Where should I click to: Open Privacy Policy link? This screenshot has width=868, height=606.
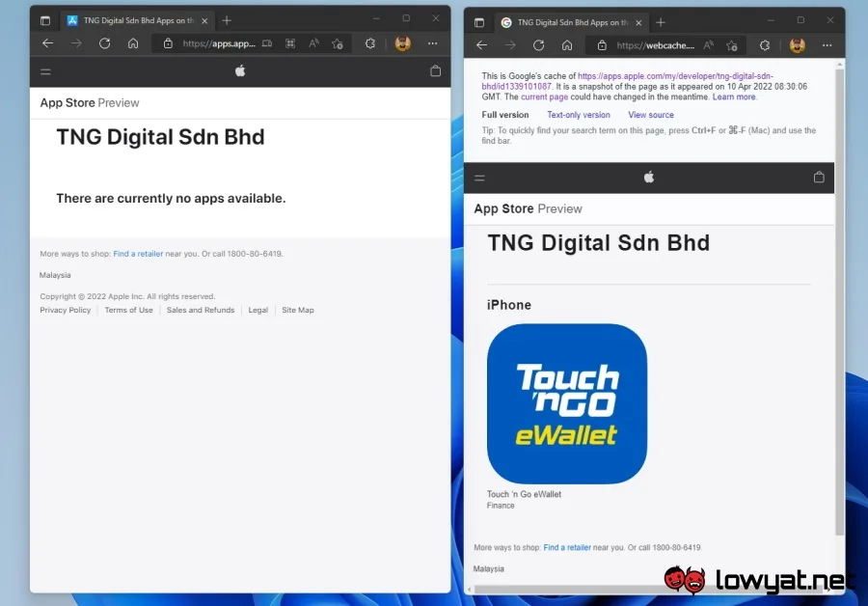click(66, 310)
